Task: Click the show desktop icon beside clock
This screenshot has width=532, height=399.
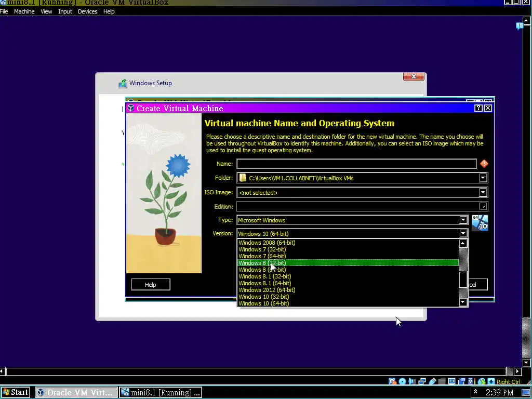Action: [526, 393]
